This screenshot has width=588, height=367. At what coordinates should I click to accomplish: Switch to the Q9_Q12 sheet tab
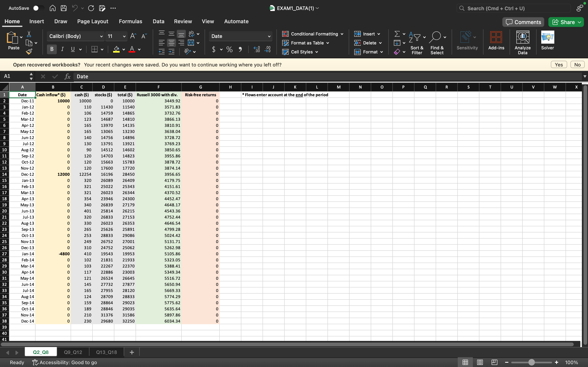(x=73, y=352)
